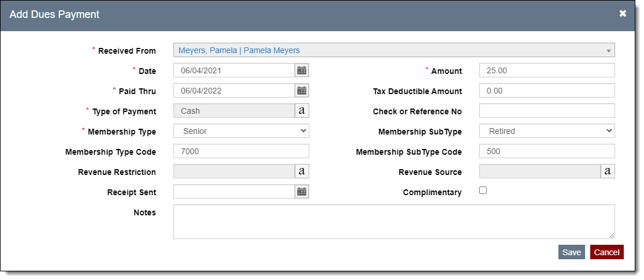This screenshot has width=644, height=280.
Task: Open the calendar picker for Paid Thru
Action: tap(302, 91)
